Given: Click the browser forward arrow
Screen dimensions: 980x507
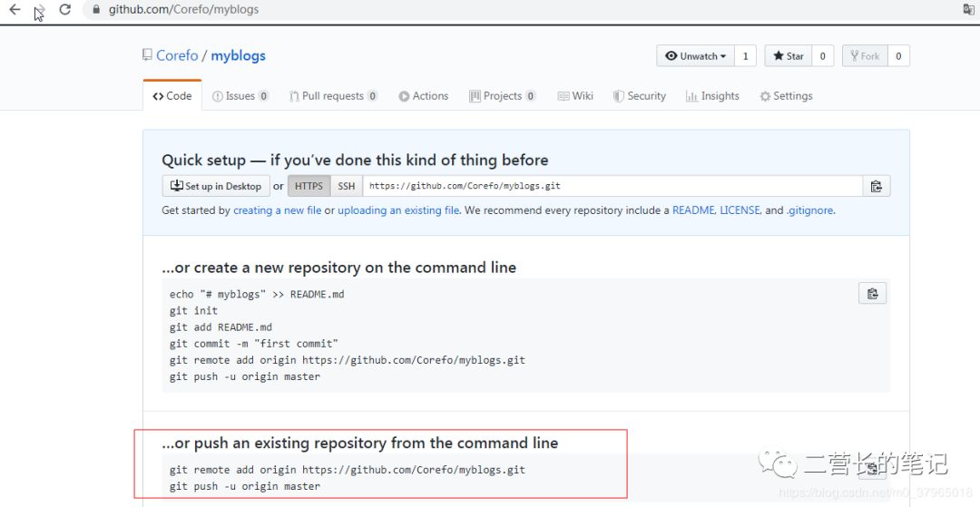Looking at the screenshot, I should (39, 9).
